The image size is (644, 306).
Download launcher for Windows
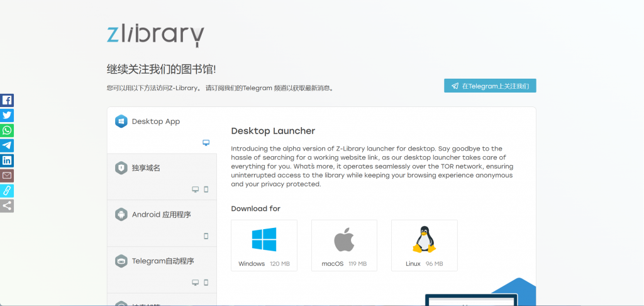(264, 246)
